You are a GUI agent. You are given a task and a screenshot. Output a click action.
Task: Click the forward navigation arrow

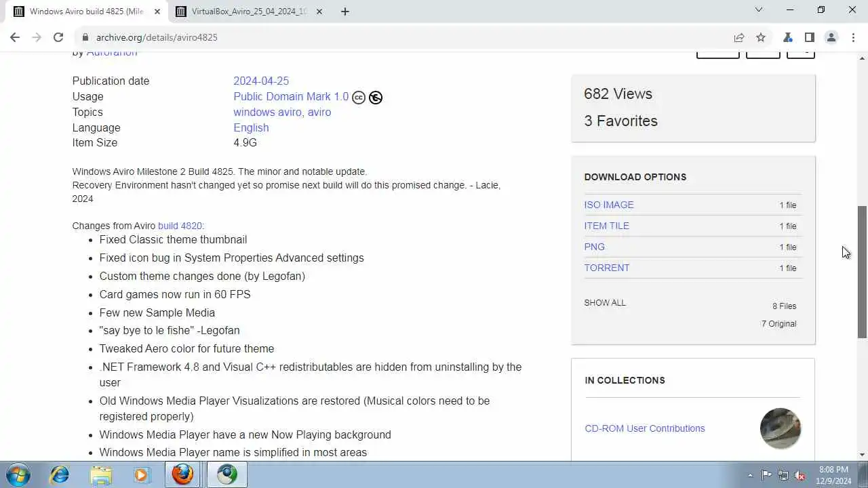pyautogui.click(x=37, y=37)
